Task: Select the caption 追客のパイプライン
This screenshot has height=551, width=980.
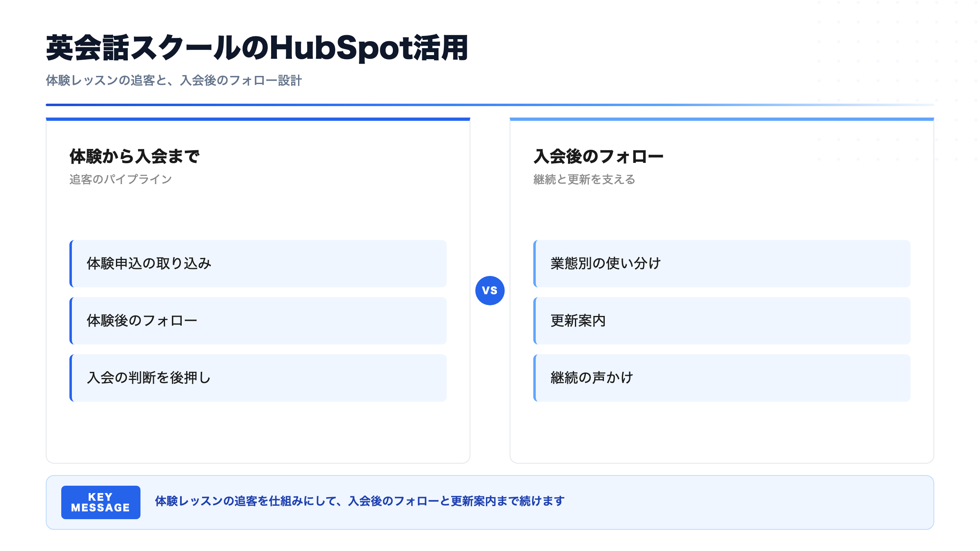Action: 120,179
